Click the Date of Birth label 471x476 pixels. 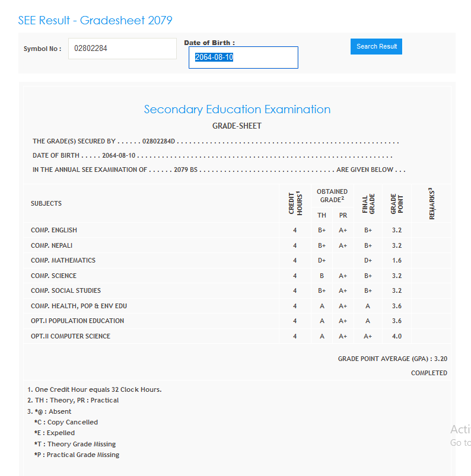point(209,43)
